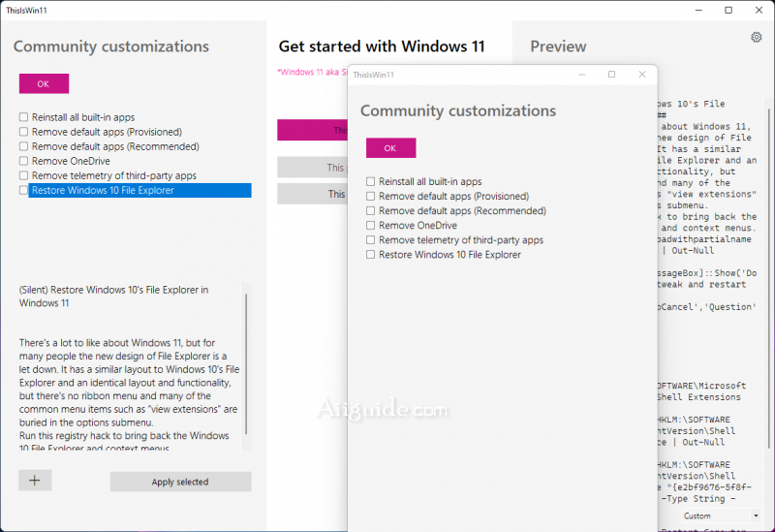The width and height of the screenshot is (775, 532).
Task: Open the Custom dropdown in Preview pane
Action: 721,516
